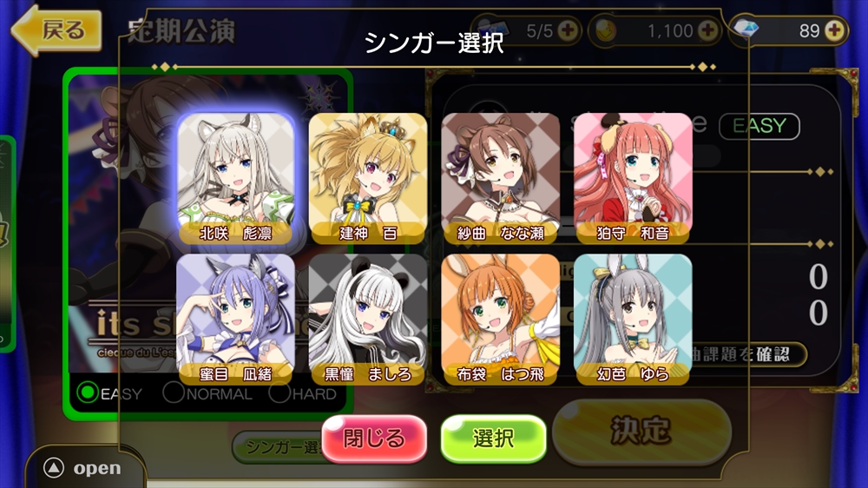Close the dialog with 閉じる button
The image size is (868, 488).
[374, 439]
